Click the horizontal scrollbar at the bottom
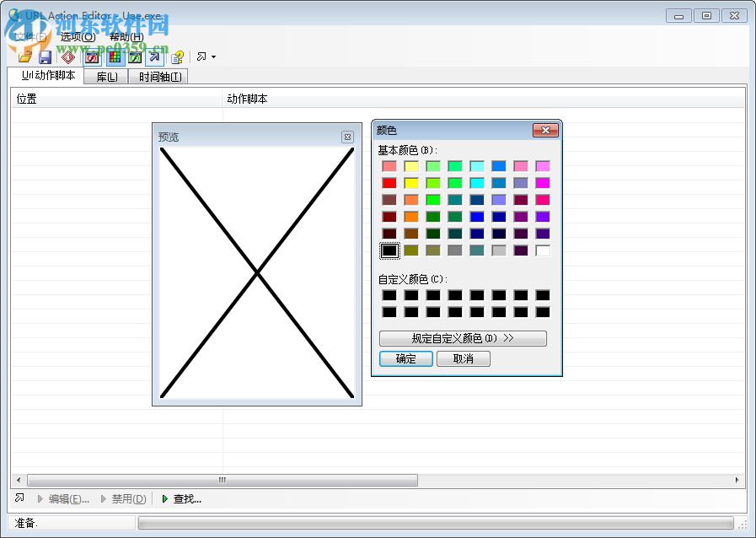Image resolution: width=756 pixels, height=538 pixels. click(222, 480)
